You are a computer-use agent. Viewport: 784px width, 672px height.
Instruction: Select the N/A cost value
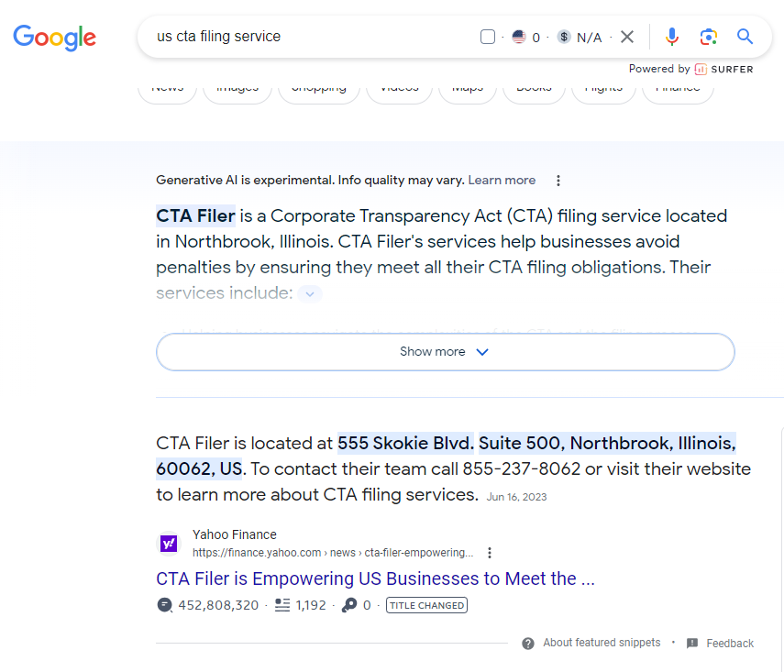click(589, 38)
